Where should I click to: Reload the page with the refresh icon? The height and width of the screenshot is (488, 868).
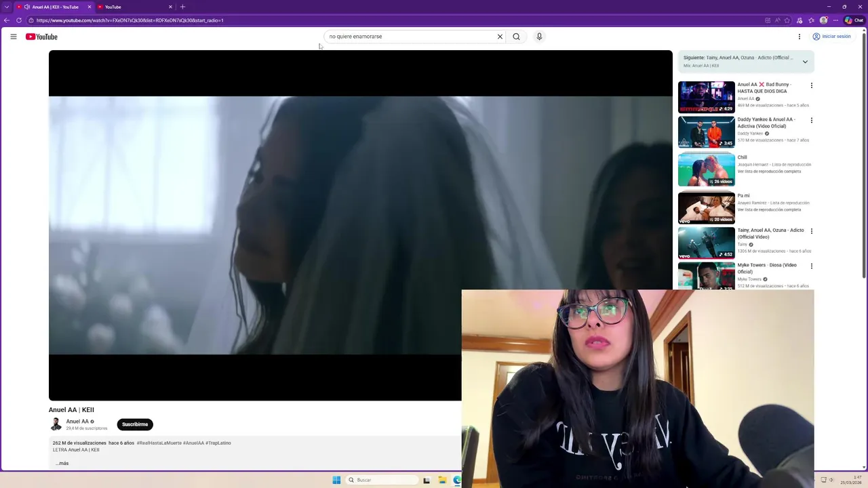(19, 20)
